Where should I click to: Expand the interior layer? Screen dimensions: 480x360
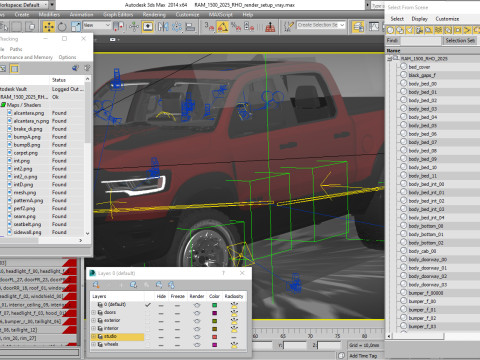94,329
